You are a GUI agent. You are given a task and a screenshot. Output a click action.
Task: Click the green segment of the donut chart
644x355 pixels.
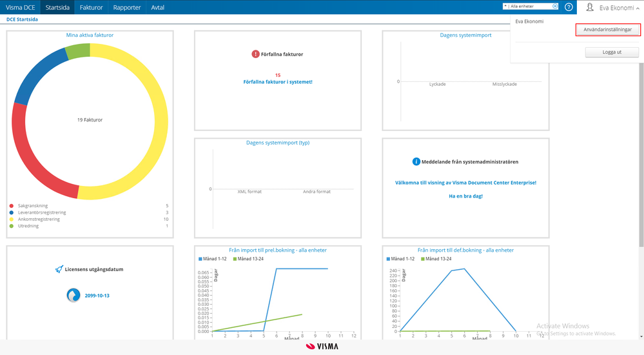tap(78, 51)
